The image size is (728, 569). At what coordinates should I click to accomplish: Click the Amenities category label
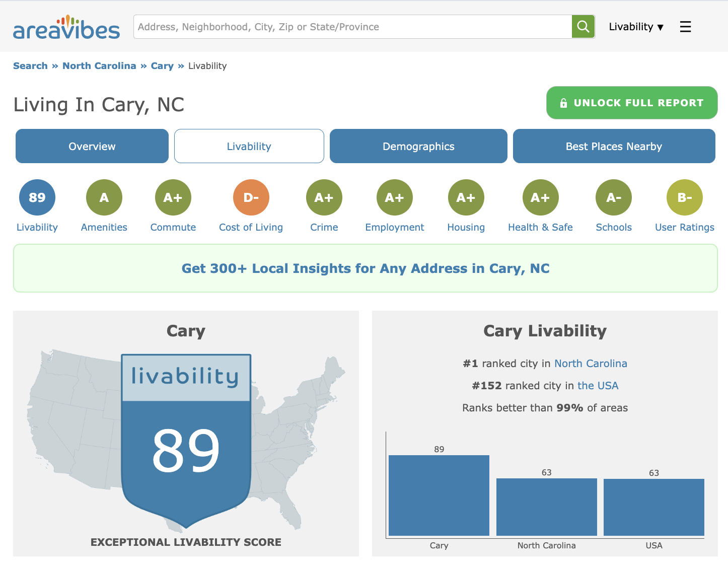[x=104, y=227]
